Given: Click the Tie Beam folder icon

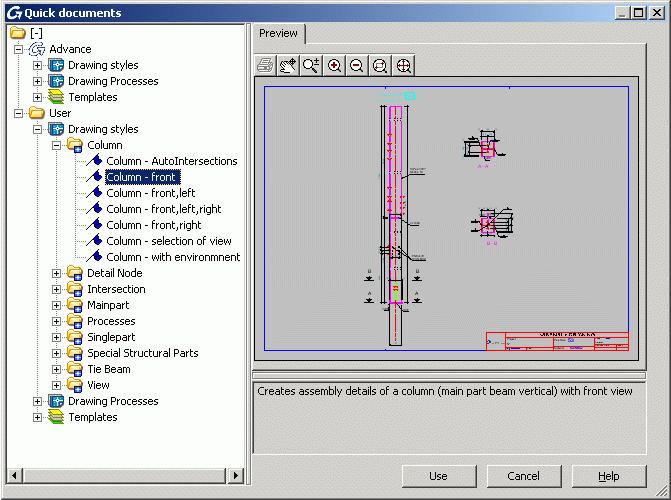Looking at the screenshot, I should (75, 369).
